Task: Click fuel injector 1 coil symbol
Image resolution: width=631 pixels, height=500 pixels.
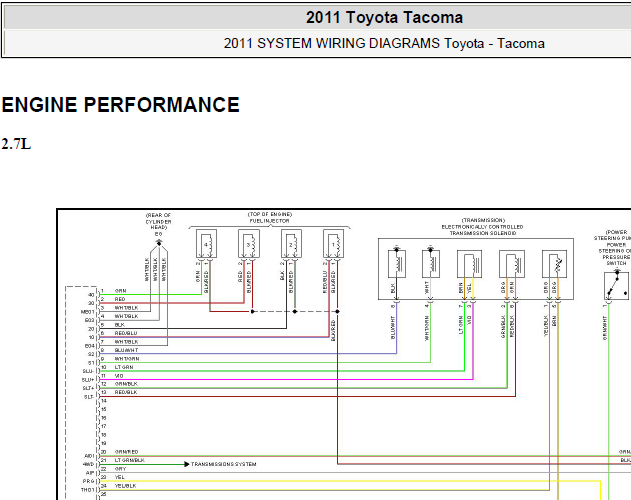Action: [x=334, y=244]
